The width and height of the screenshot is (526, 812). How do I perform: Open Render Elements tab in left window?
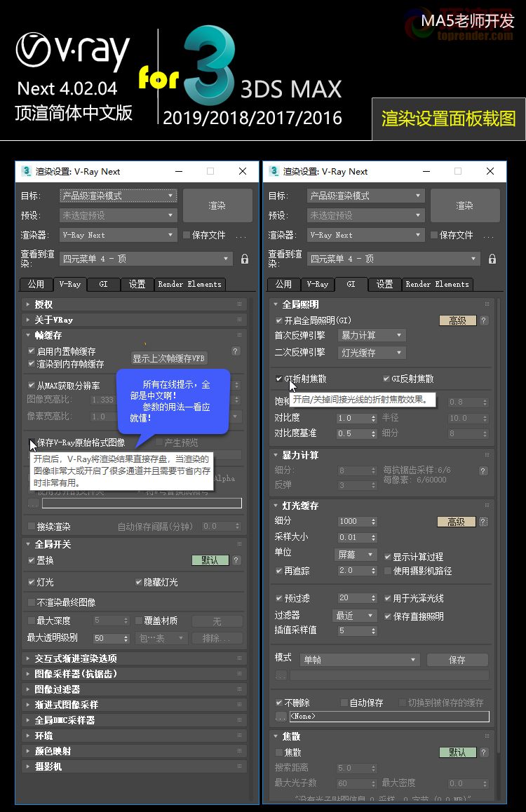point(189,284)
